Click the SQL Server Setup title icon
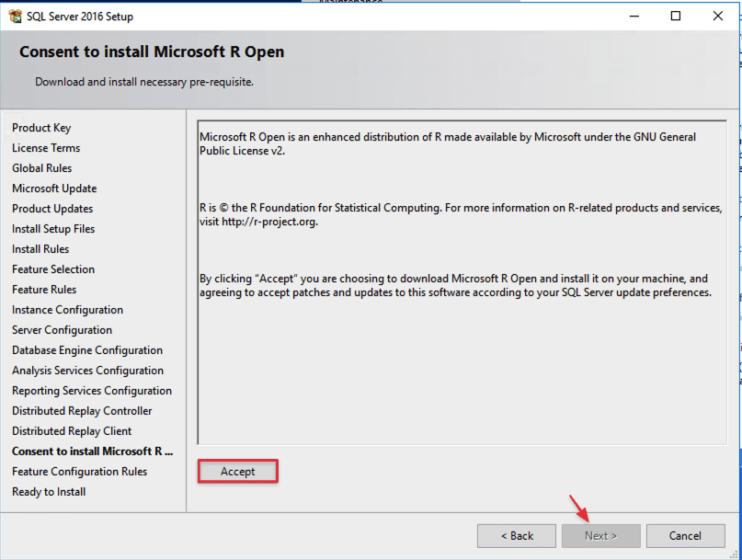Image resolution: width=742 pixels, height=560 pixels. 14,16
